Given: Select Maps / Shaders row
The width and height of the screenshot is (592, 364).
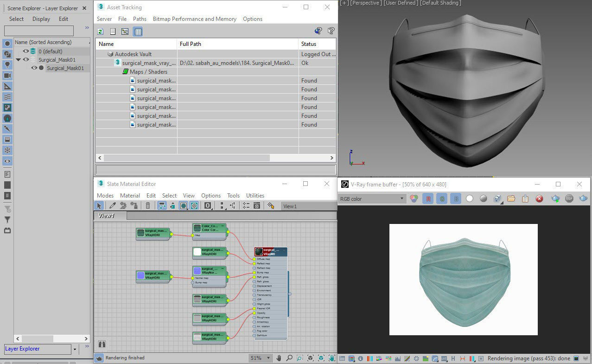Looking at the screenshot, I should (216, 72).
